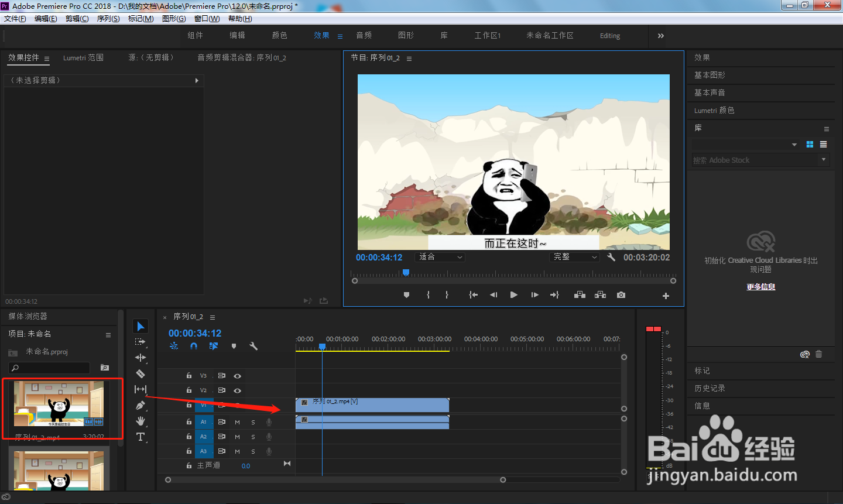Open playback resolution dropdown 完整
Image resolution: width=843 pixels, height=504 pixels.
[575, 257]
